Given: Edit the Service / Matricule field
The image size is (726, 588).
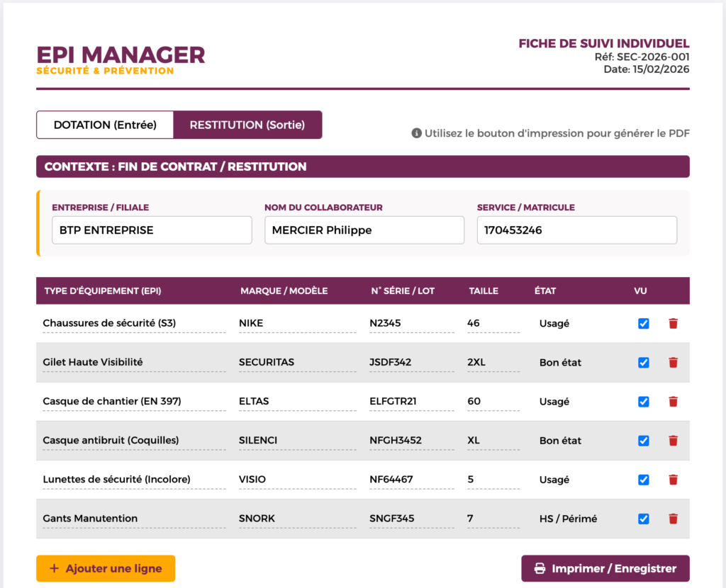Looking at the screenshot, I should pos(576,230).
